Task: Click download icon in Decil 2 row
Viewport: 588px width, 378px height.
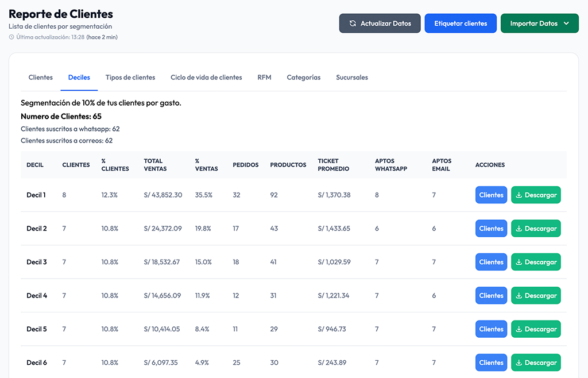Action: 519,229
